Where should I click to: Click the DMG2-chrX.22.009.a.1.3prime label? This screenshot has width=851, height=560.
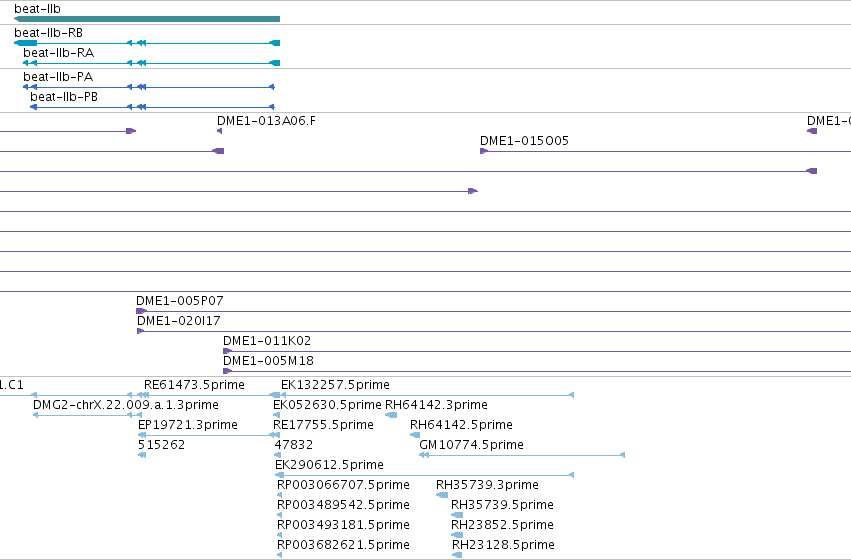[126, 405]
